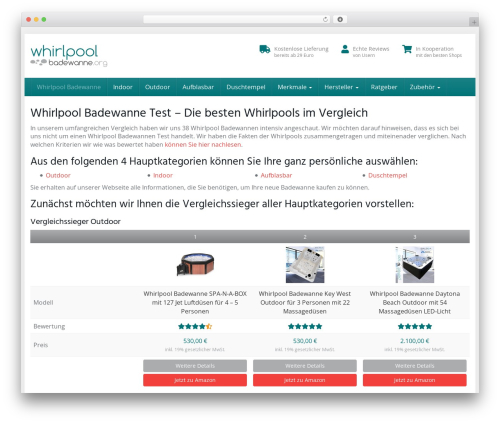Image resolution: width=500 pixels, height=423 pixels.
Task: Click the star rating for SPA-N-A-BOX
Action: 195,326
